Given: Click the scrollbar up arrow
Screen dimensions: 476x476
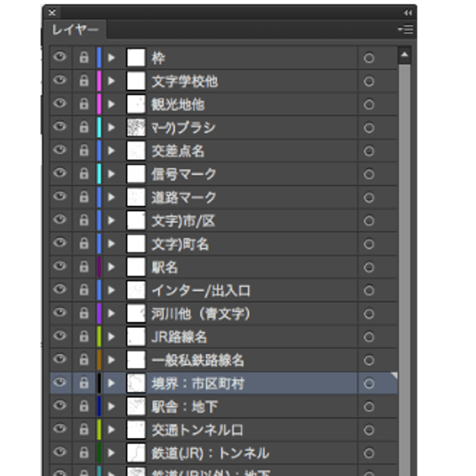Looking at the screenshot, I should click(x=405, y=55).
